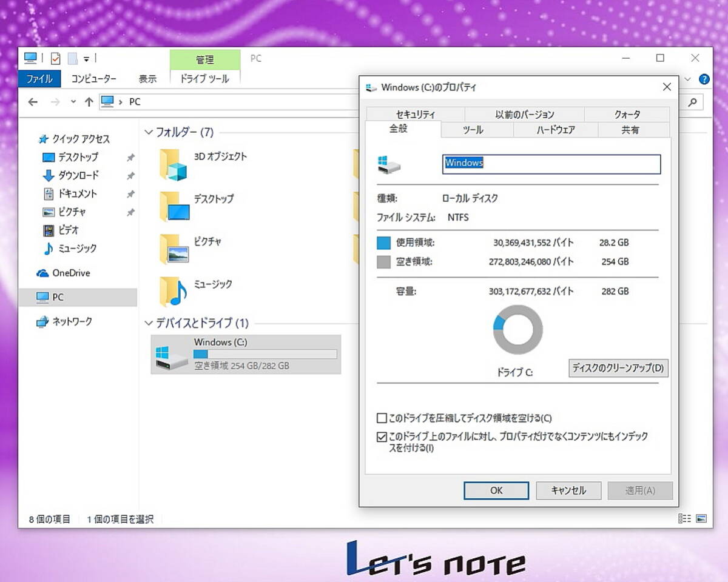
Task: Toggle the index file contents checkbox
Action: tap(382, 436)
